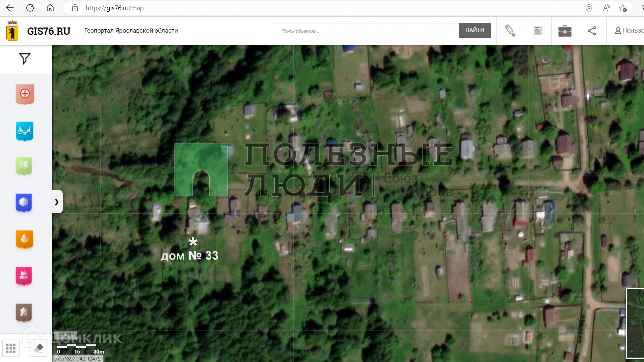The image size is (644, 362).
Task: Go back with the browser back arrow
Action: [10, 8]
